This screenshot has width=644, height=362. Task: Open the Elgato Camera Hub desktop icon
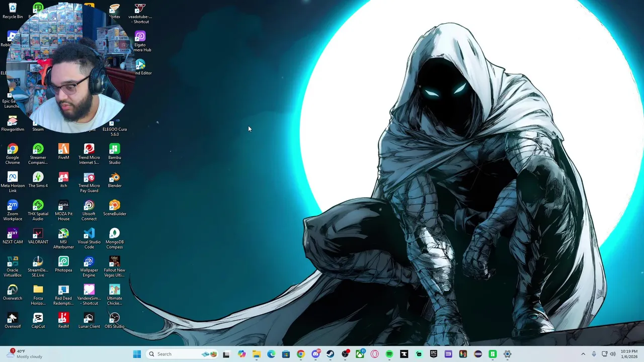click(140, 41)
